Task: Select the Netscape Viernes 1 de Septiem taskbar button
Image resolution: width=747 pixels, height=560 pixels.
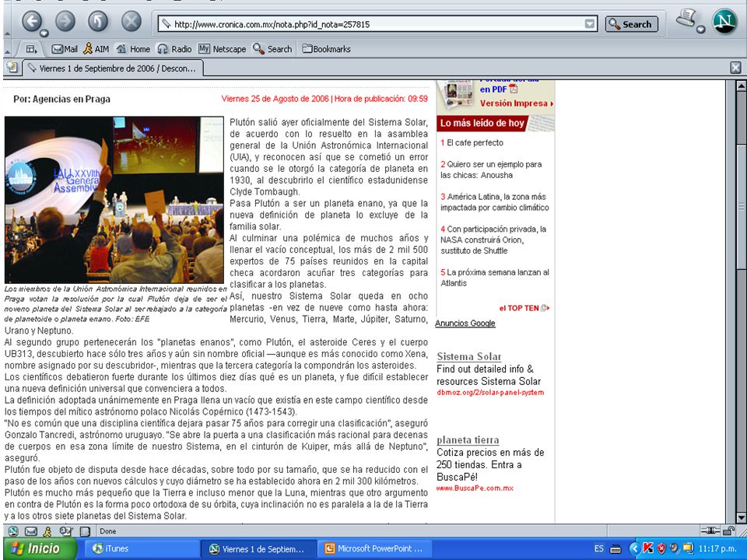Action: (x=258, y=548)
